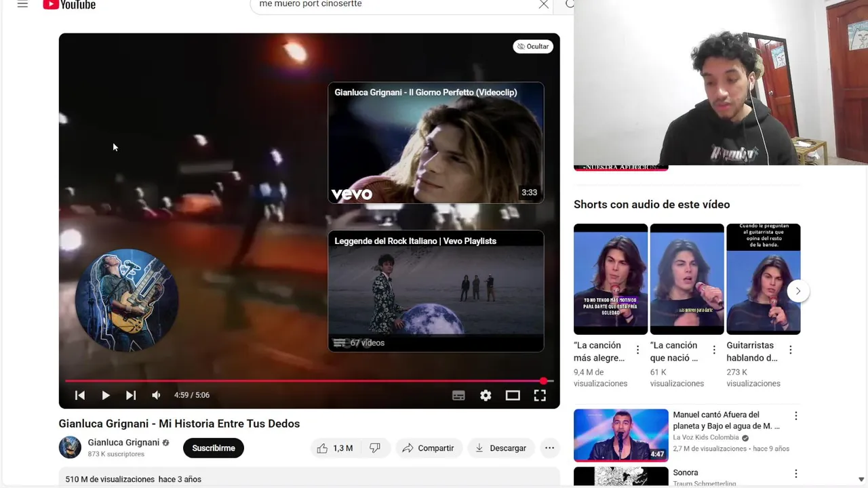
Task: Dislike the video
Action: tap(375, 448)
